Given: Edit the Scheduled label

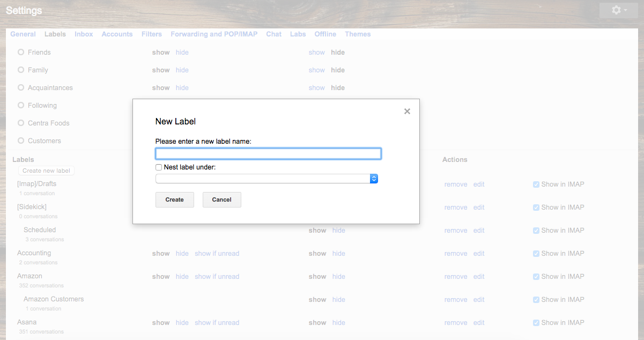Looking at the screenshot, I should 479,230.
